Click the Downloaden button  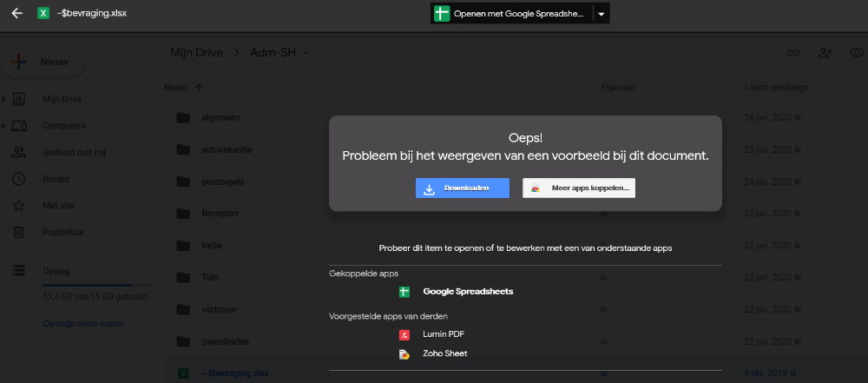tap(462, 188)
